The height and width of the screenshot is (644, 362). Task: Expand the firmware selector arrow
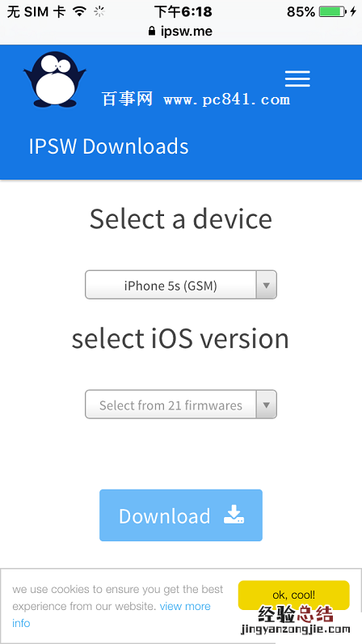[267, 405]
